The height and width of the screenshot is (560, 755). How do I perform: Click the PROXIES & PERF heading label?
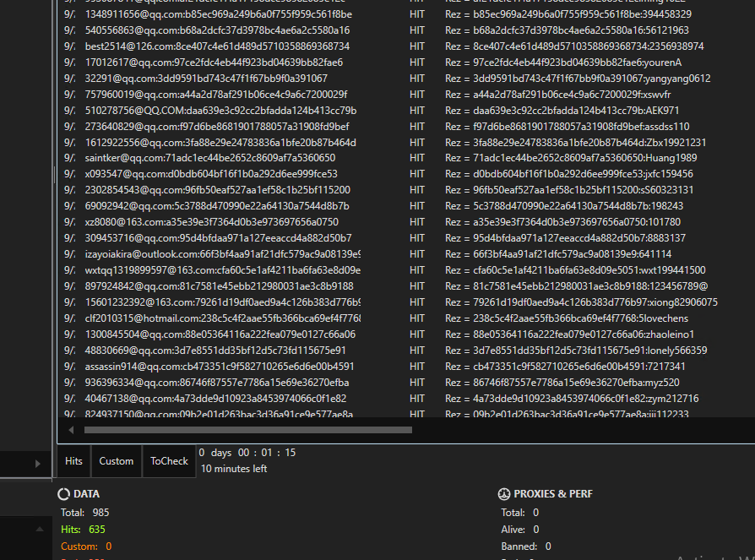[x=553, y=494]
